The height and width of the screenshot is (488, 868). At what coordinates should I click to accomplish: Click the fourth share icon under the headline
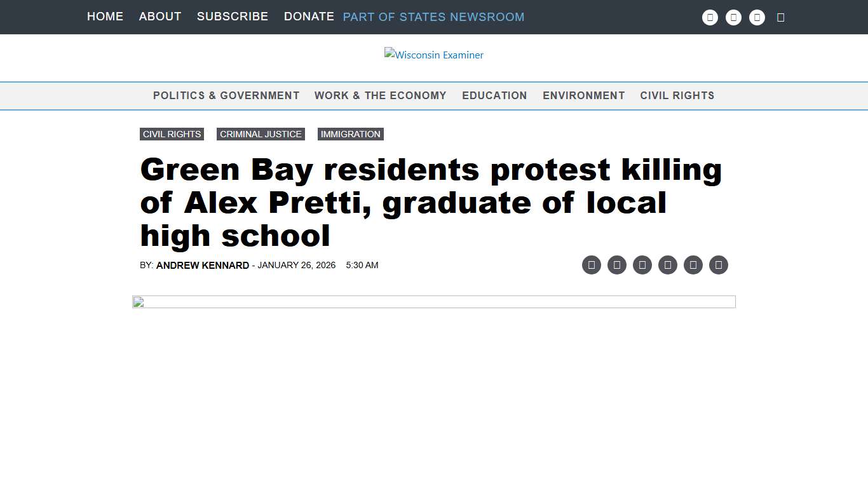pos(668,265)
